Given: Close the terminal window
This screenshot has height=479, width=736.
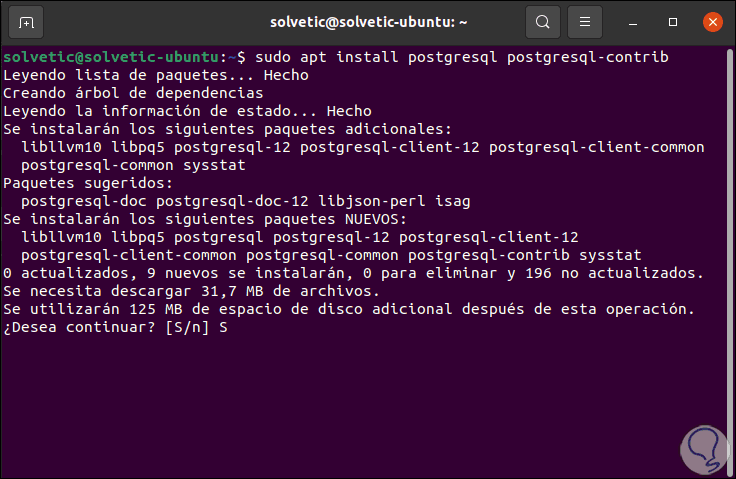Looking at the screenshot, I should (711, 21).
